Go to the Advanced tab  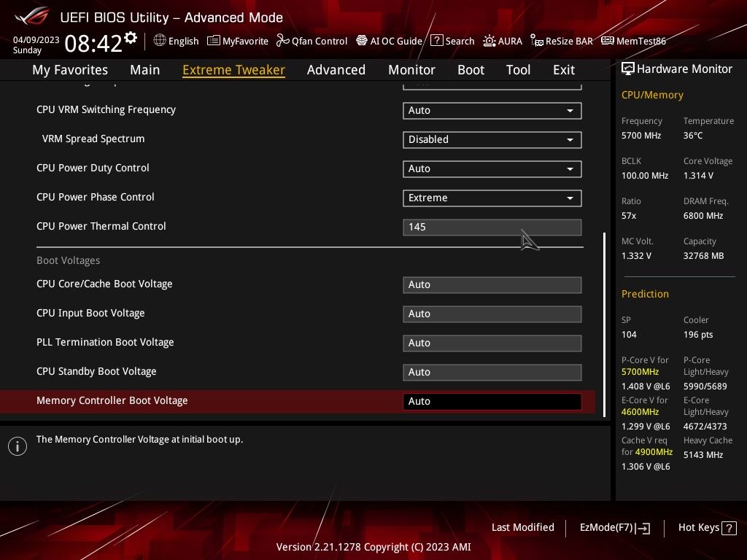tap(336, 70)
